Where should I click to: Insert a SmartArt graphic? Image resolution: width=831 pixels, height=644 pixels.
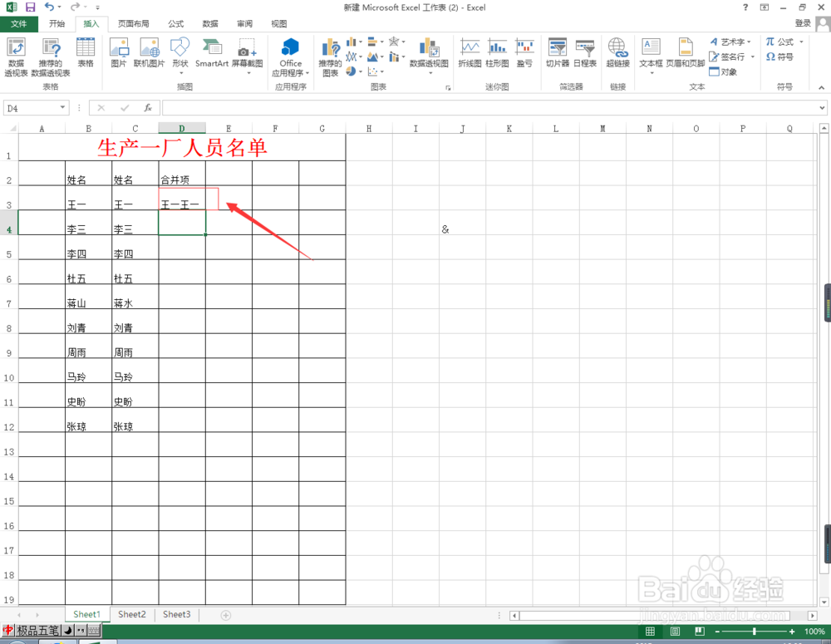coord(211,52)
